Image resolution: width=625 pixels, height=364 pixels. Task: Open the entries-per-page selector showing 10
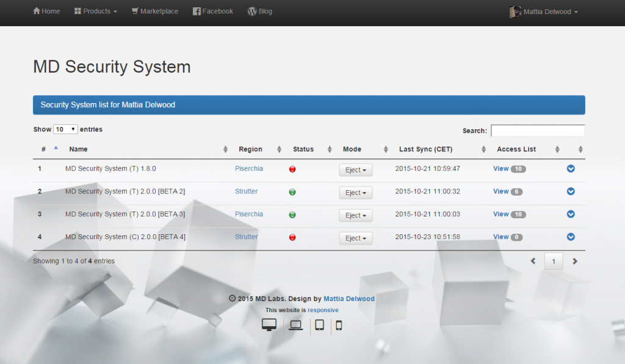tap(65, 129)
